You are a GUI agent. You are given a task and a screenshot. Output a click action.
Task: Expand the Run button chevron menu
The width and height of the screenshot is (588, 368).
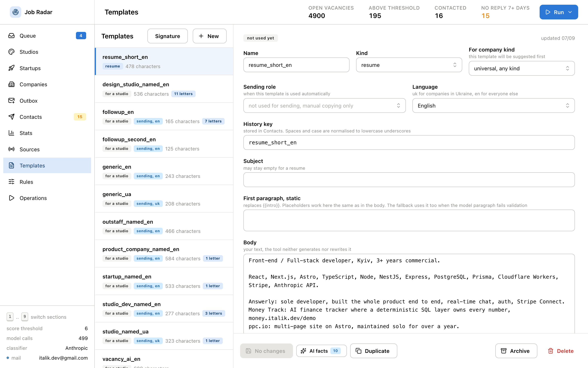(570, 12)
